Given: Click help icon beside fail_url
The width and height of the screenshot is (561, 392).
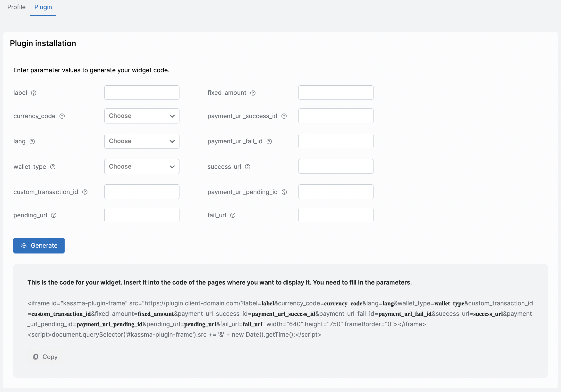Looking at the screenshot, I should pos(233,215).
